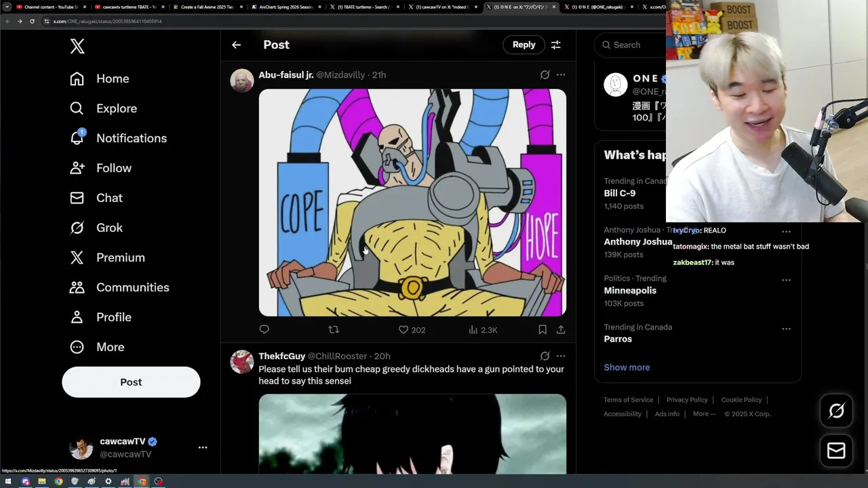This screenshot has width=868, height=488.
Task: Click Grok icon on Abu-faisul's post
Action: tap(545, 75)
